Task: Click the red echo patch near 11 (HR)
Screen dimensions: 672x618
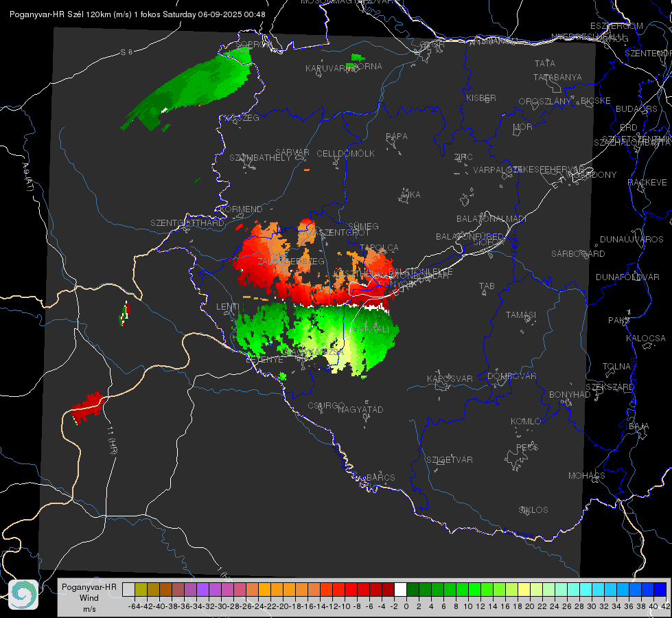Action: [89, 407]
